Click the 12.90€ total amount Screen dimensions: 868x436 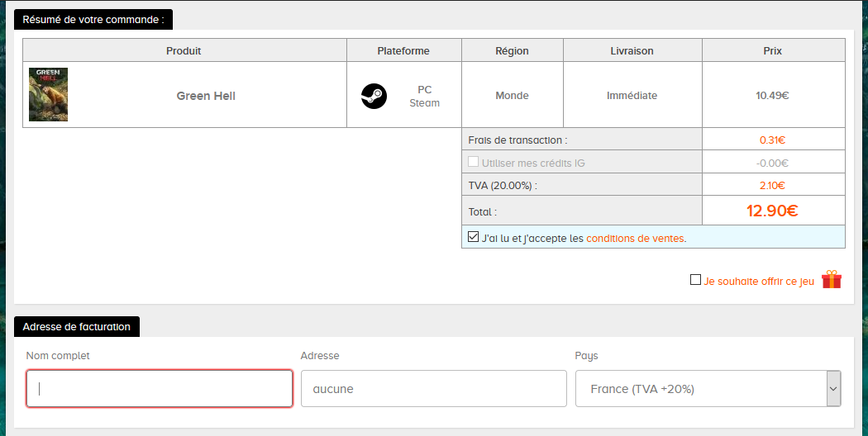point(772,211)
